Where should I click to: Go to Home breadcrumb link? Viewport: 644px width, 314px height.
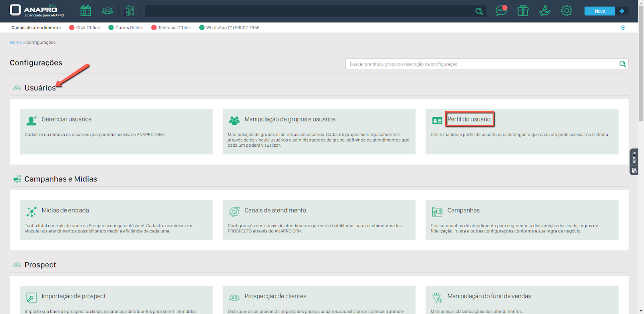(16, 43)
